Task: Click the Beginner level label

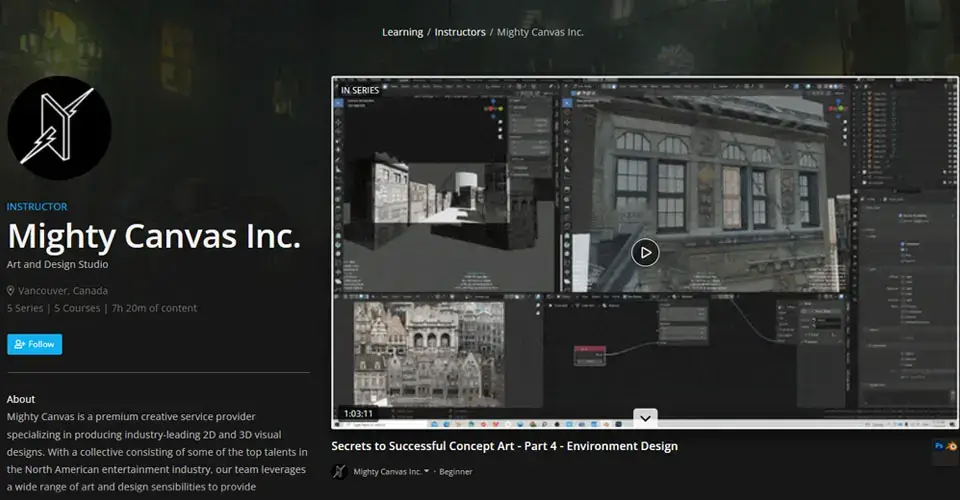Action: click(x=456, y=472)
